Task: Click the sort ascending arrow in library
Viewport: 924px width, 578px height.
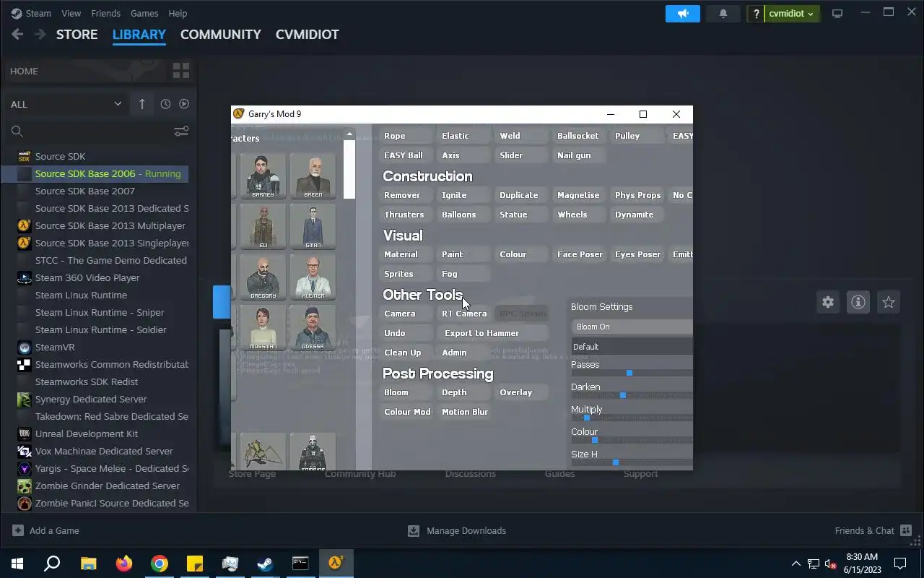Action: point(141,104)
